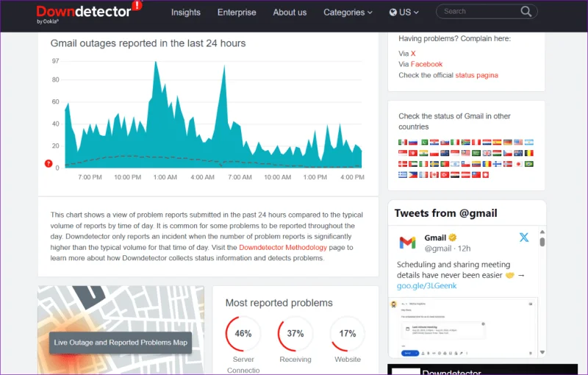588x375 pixels.
Task: Click the red question mark beside the chart
Action: (x=49, y=163)
